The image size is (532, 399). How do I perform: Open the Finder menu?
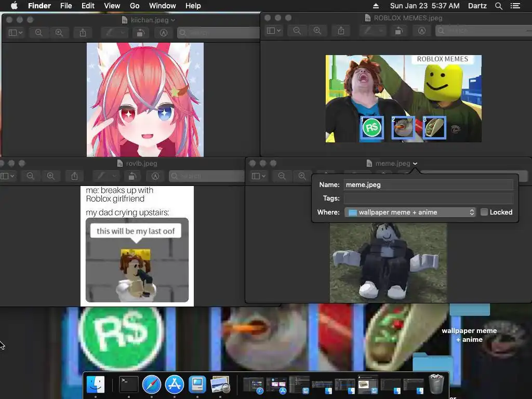(39, 6)
